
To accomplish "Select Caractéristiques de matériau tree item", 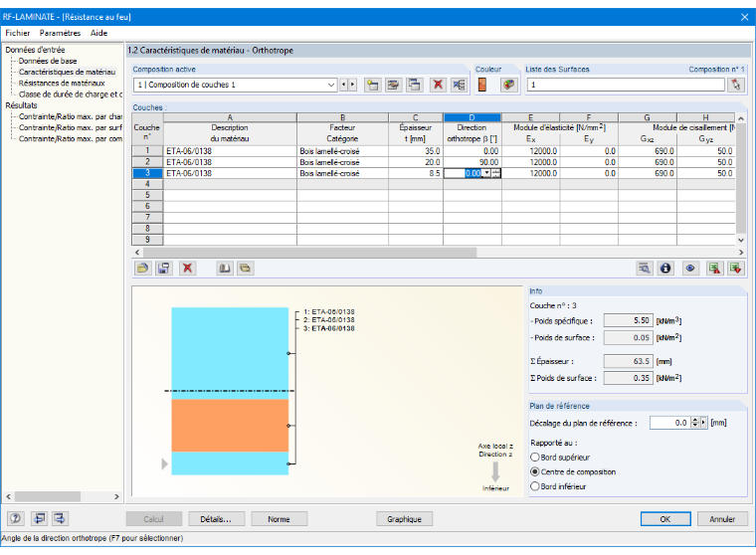I will (x=67, y=72).
